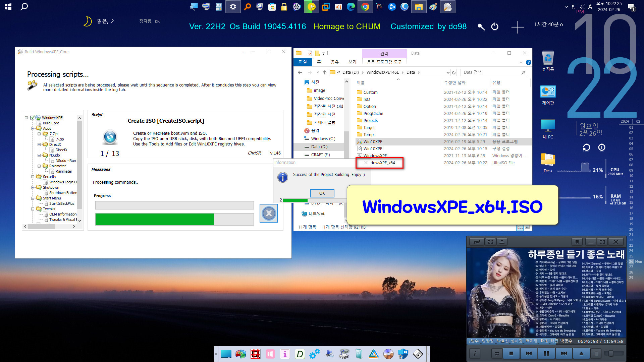Toggle media player fullscreen button at top left
Image resolution: width=644 pixels, height=362 pixels.
pos(490,242)
